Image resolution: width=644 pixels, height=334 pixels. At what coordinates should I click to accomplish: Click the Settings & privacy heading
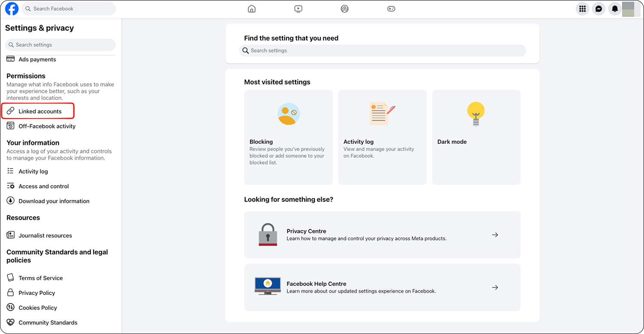tap(39, 28)
